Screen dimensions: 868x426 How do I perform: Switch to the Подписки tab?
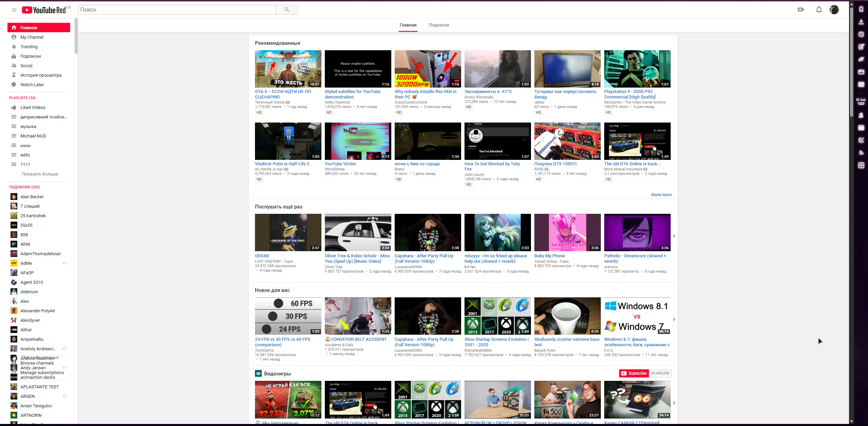(439, 25)
